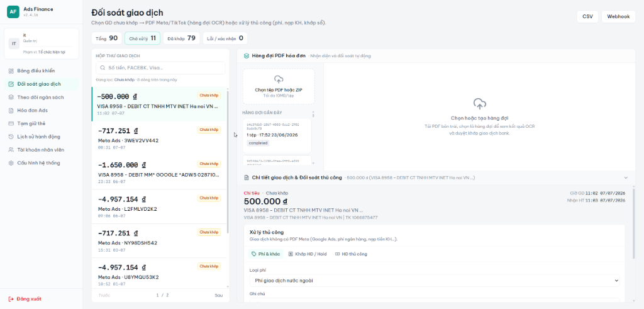Image resolution: width=644 pixels, height=309 pixels.
Task: Collapse Chi tiết giao dịch panel chevron
Action: pos(626,177)
